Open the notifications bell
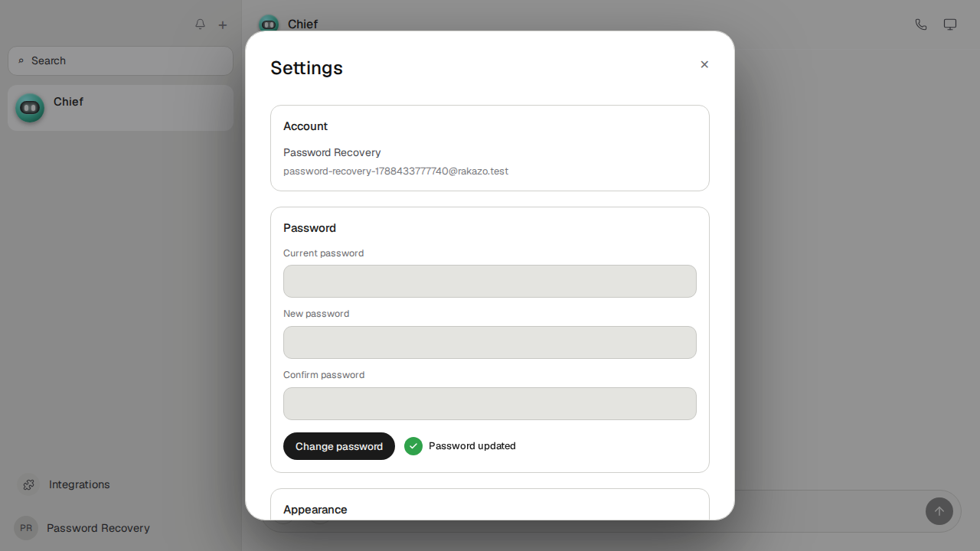 pos(200,24)
